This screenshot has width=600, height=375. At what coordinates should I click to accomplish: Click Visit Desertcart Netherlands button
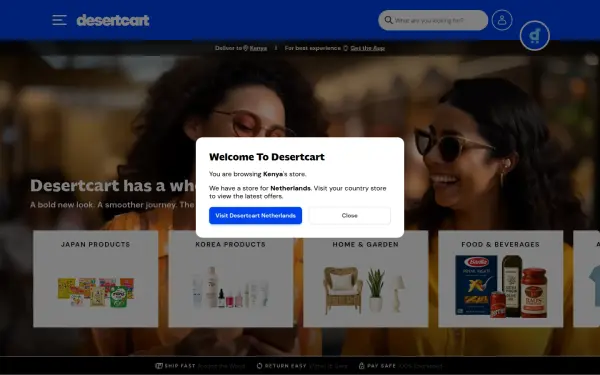point(255,215)
